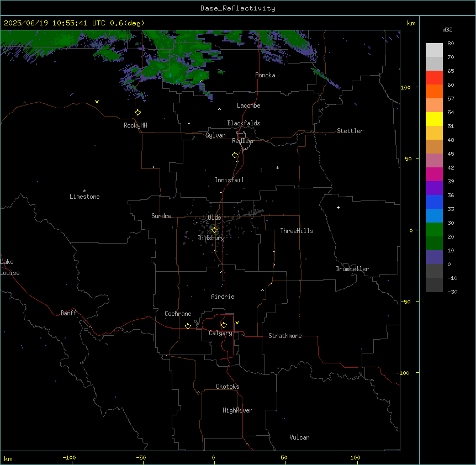This screenshot has width=476, height=465.
Task: Click the Drumheller city label
Action: (352, 269)
